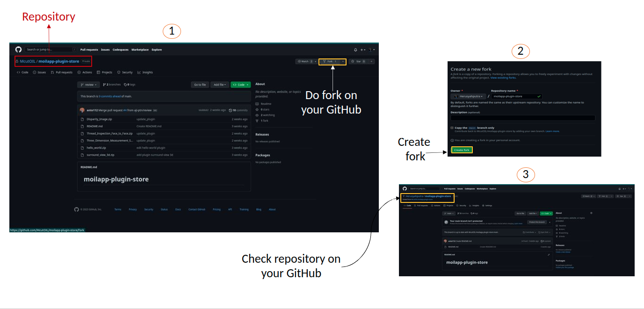Open Owner dropdown showing Herusyahputra
Image resolution: width=644 pixels, height=309 pixels.
click(468, 96)
